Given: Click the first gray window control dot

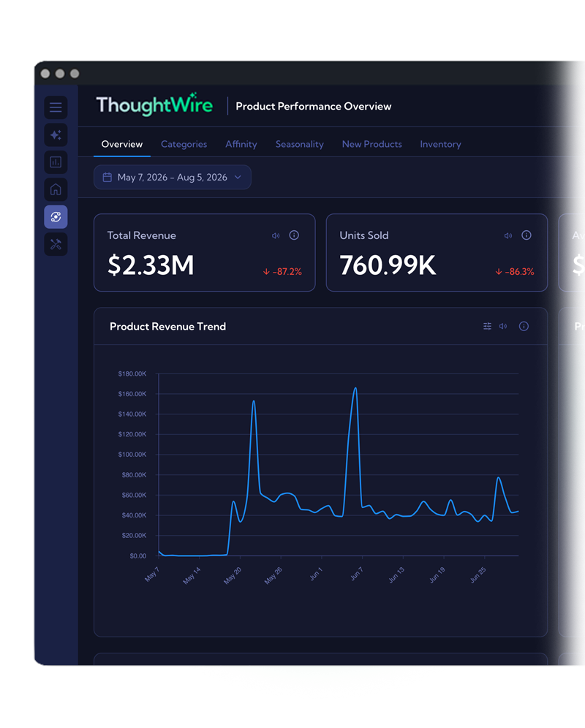Looking at the screenshot, I should [45, 74].
